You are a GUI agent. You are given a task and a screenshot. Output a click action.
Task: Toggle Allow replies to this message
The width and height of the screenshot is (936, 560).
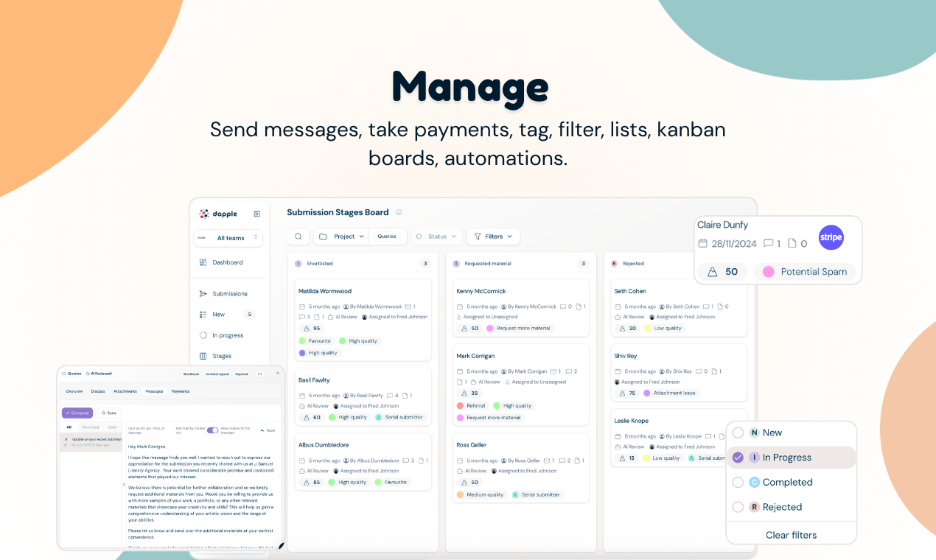point(212,430)
